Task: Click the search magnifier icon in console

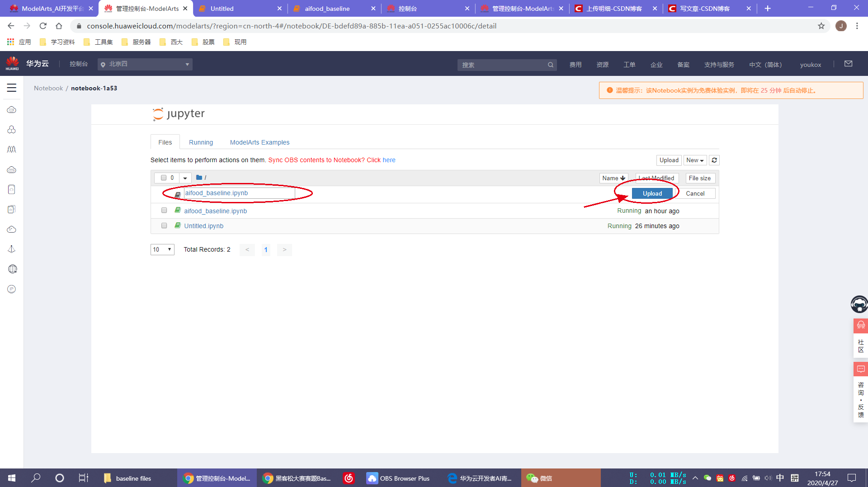Action: tap(550, 65)
